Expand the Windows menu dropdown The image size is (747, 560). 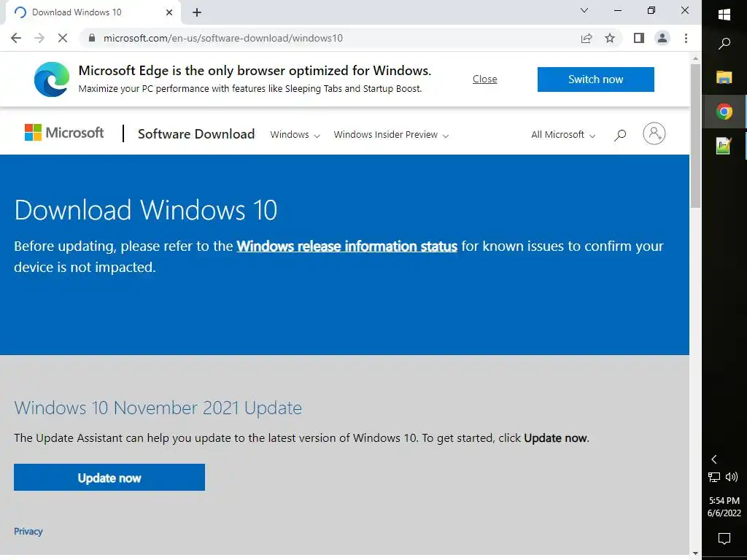pyautogui.click(x=295, y=135)
